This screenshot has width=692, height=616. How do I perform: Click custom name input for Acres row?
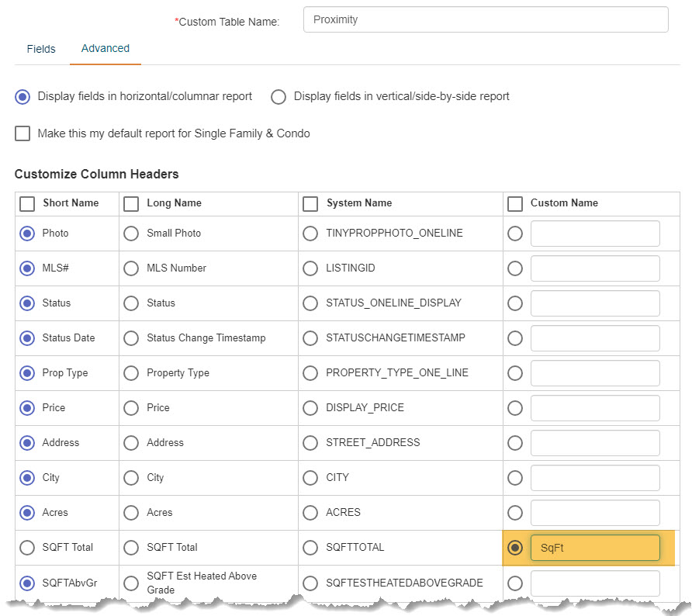coord(595,512)
